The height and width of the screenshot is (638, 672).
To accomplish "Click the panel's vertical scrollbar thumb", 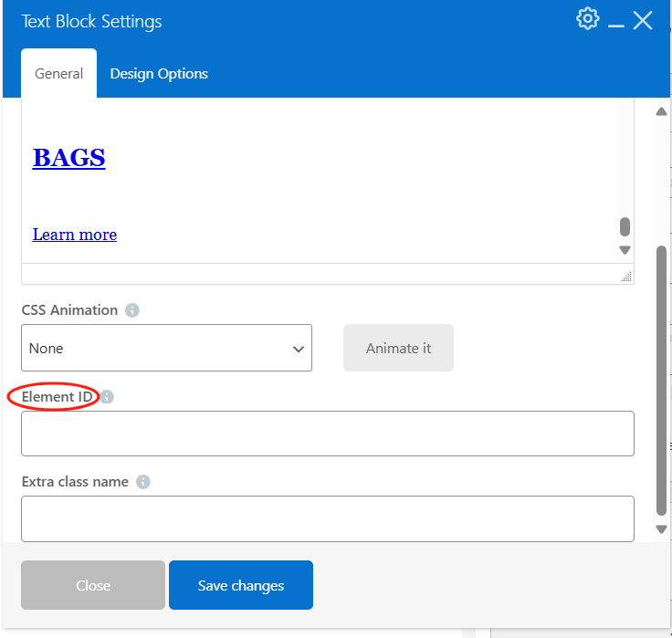I will pyautogui.click(x=662, y=379).
